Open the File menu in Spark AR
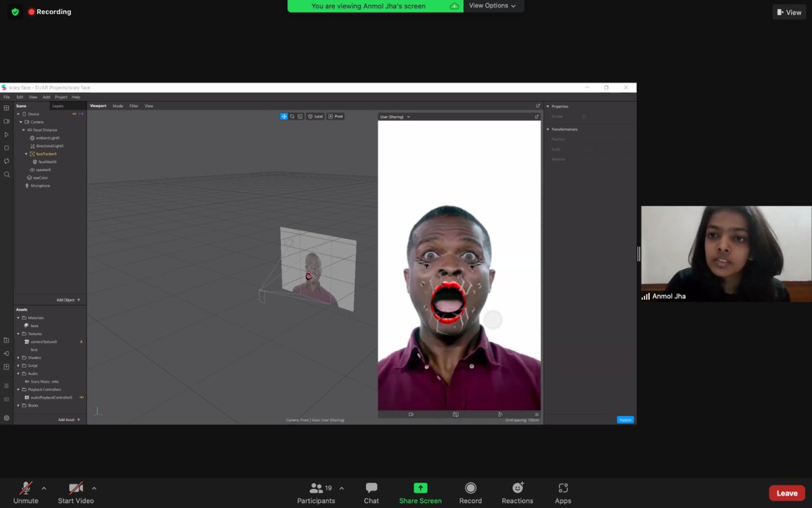 [7, 97]
